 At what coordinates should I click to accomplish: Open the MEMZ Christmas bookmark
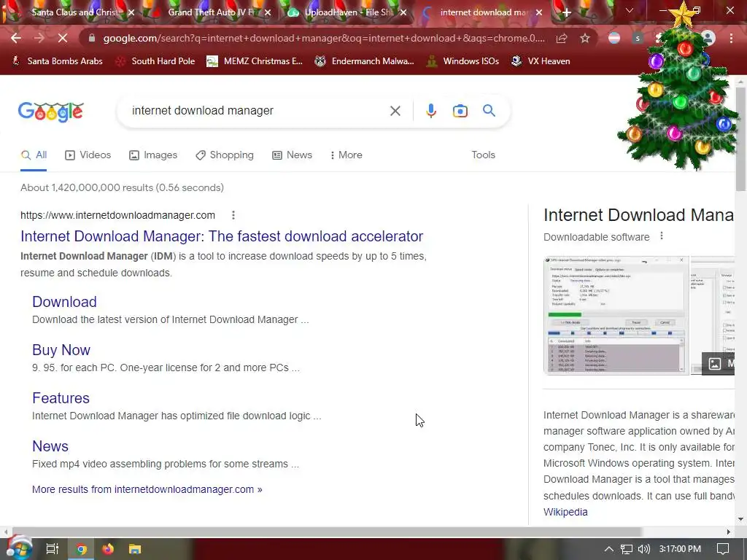pos(255,61)
